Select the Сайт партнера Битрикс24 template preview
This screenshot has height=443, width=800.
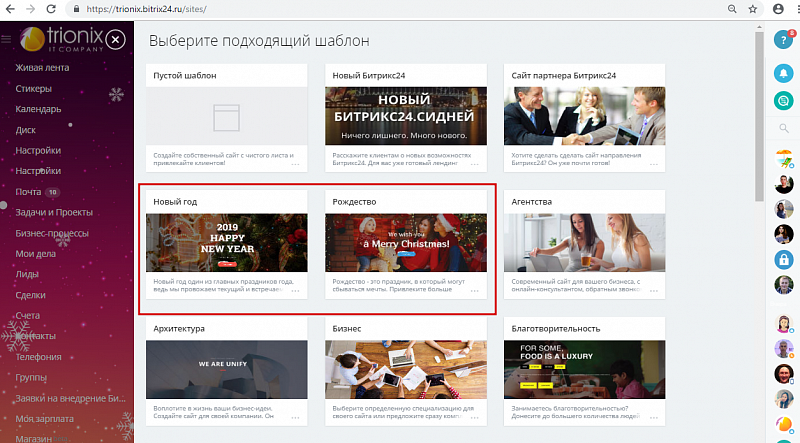585,116
